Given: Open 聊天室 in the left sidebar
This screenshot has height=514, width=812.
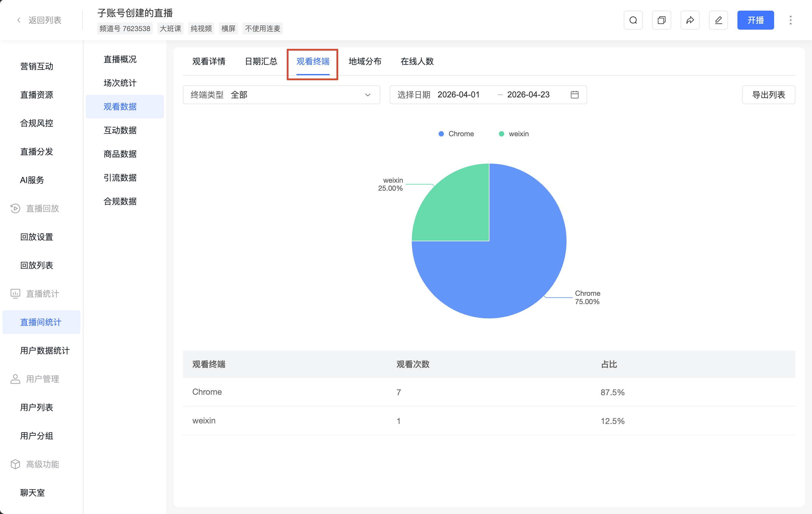Looking at the screenshot, I should tap(32, 493).
